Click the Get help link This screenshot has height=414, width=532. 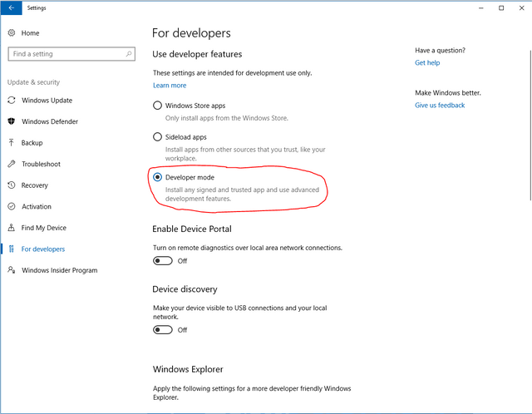427,63
